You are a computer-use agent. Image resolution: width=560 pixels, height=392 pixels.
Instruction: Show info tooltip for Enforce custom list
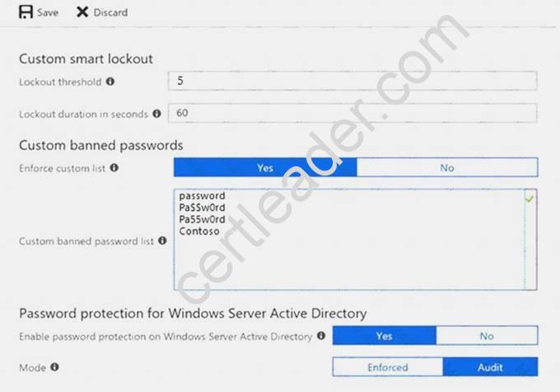pos(114,167)
